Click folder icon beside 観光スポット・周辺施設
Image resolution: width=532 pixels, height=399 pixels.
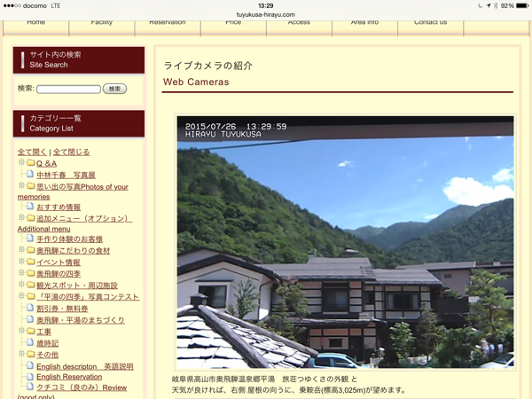coord(30,286)
